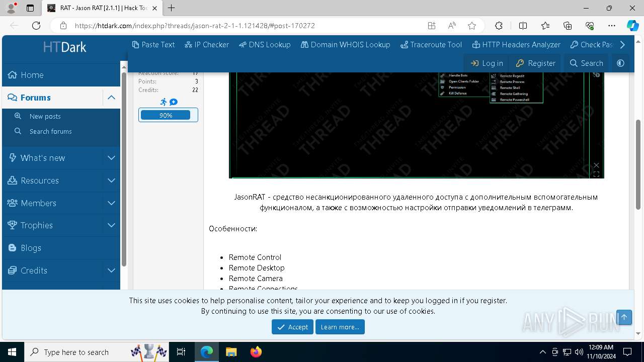Click the sidebar scrollbar
This screenshot has height=362, width=644.
tap(124, 170)
